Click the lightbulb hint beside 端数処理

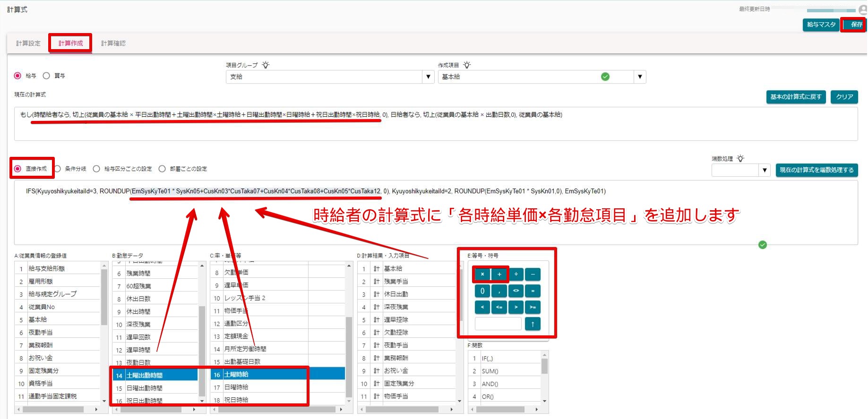(x=740, y=159)
